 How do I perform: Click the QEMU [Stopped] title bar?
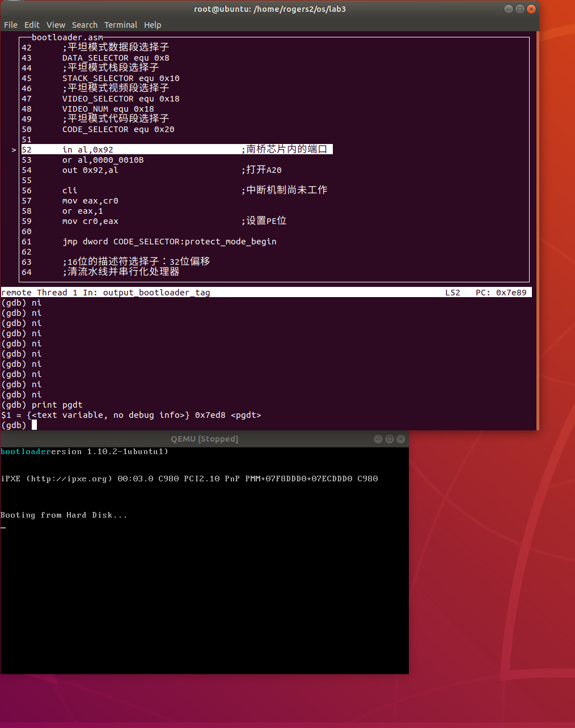pos(204,439)
